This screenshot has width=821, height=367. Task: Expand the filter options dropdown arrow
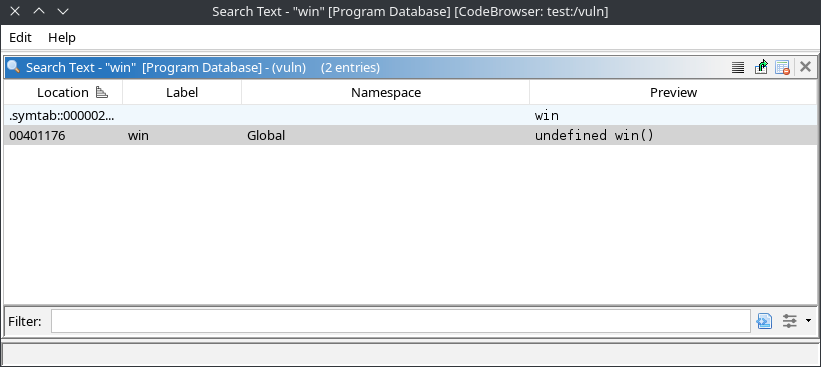(808, 320)
